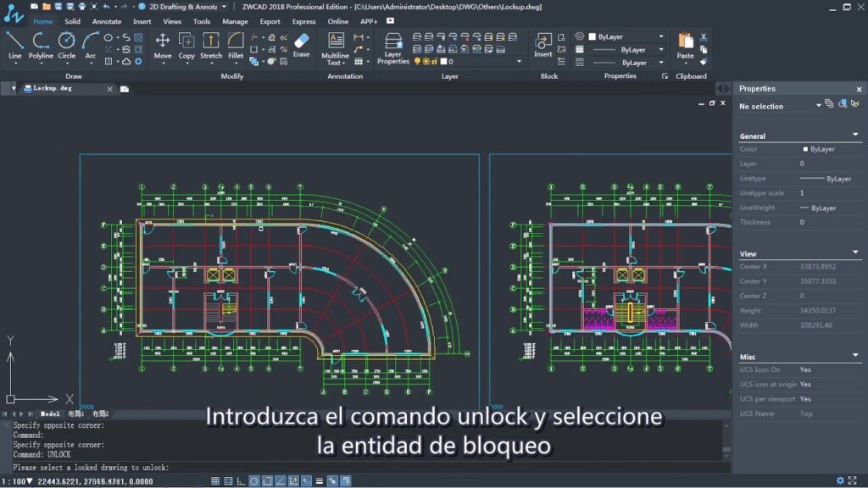The height and width of the screenshot is (488, 868).
Task: Collapse the General section
Action: click(x=855, y=135)
